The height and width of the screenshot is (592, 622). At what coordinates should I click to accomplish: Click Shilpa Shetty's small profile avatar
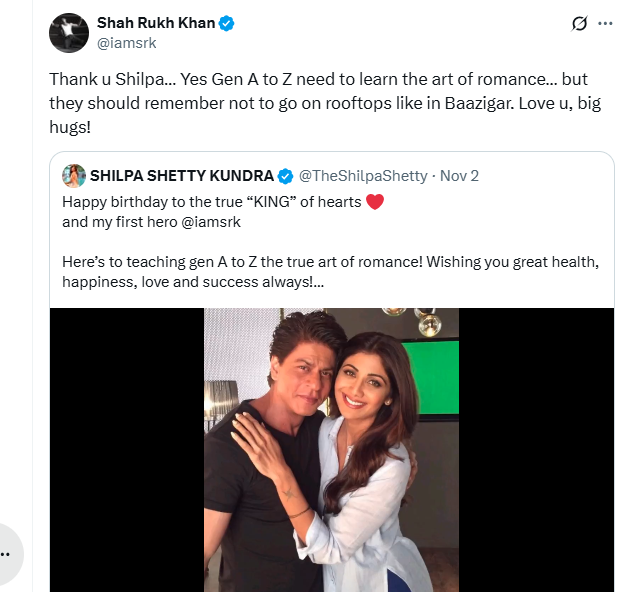pyautogui.click(x=74, y=176)
